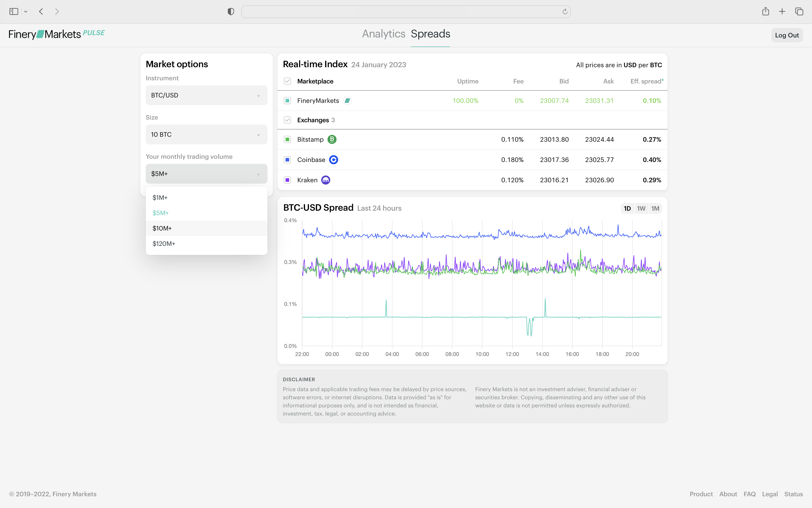Viewport: 812px width, 508px height.
Task: Click the Eff. spread column header
Action: coord(647,81)
